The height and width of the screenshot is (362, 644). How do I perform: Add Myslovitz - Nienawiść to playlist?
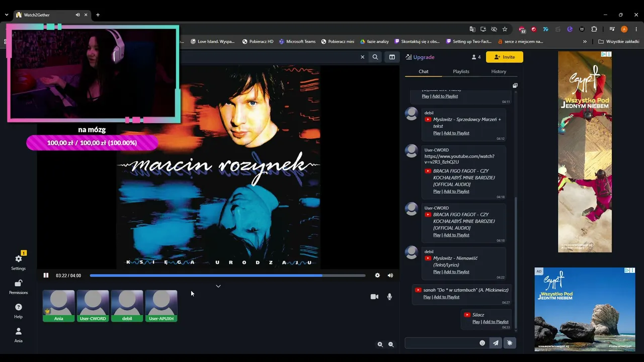click(456, 272)
